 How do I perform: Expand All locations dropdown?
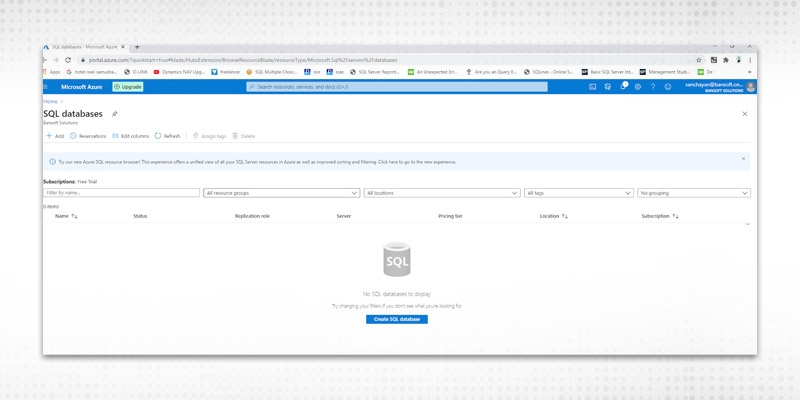point(442,193)
